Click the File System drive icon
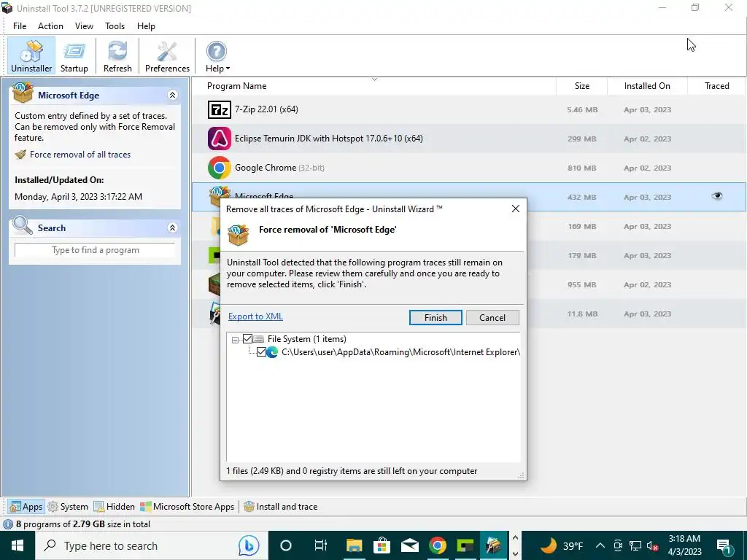 click(x=258, y=339)
